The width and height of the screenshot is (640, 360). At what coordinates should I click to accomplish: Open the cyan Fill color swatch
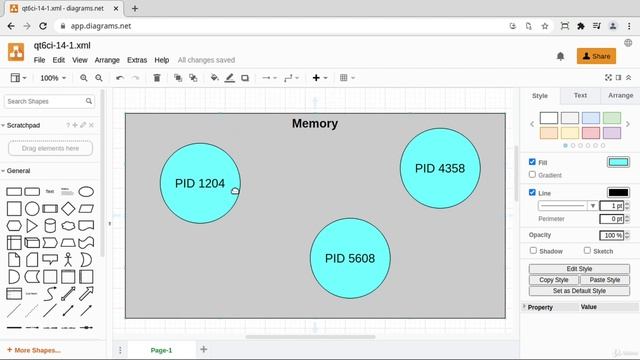[x=618, y=162]
